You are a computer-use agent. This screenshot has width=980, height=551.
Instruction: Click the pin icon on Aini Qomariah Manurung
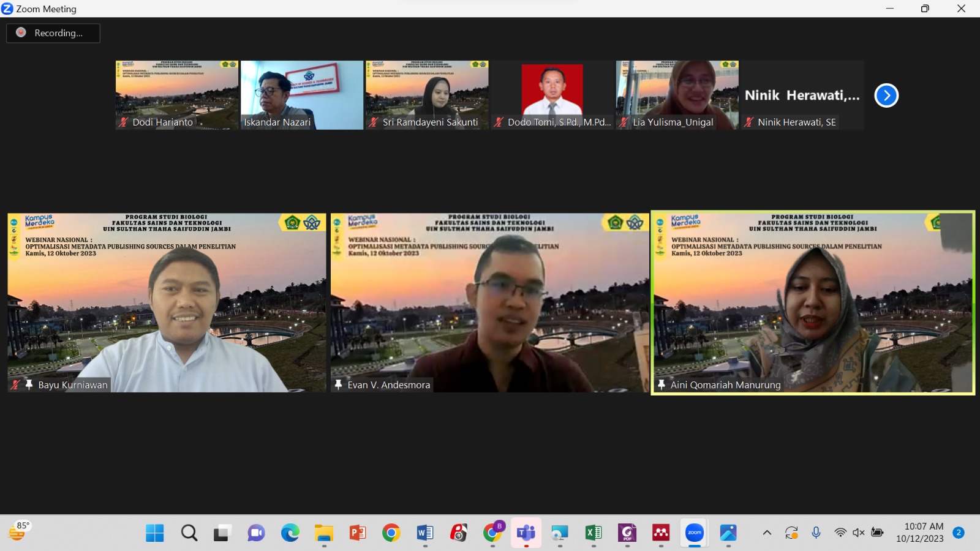(661, 384)
